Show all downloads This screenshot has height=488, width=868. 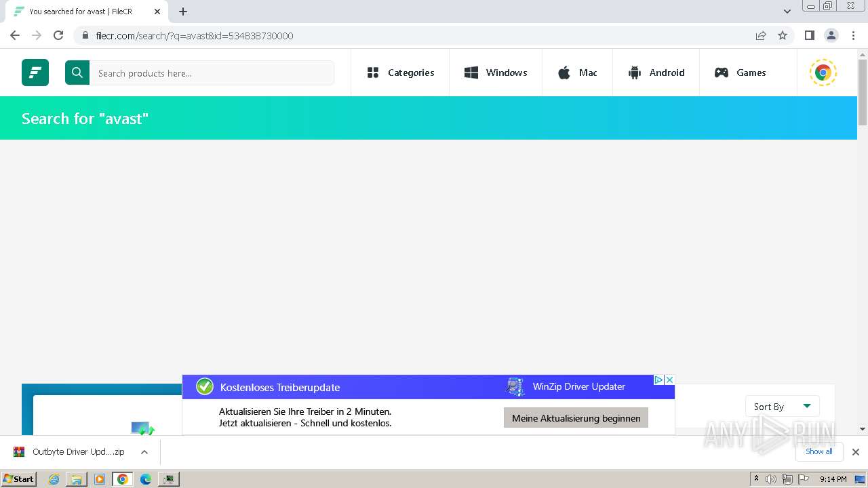819,451
